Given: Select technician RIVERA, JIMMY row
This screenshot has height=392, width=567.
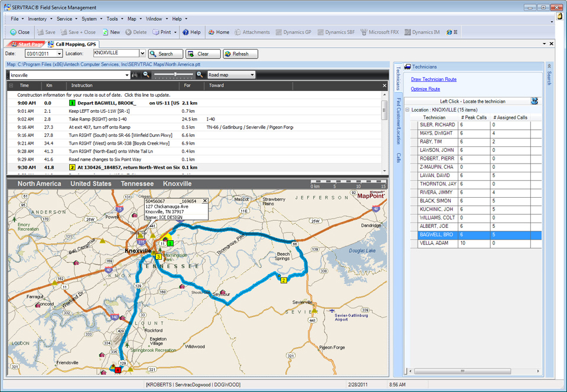Looking at the screenshot, I should (476, 192).
